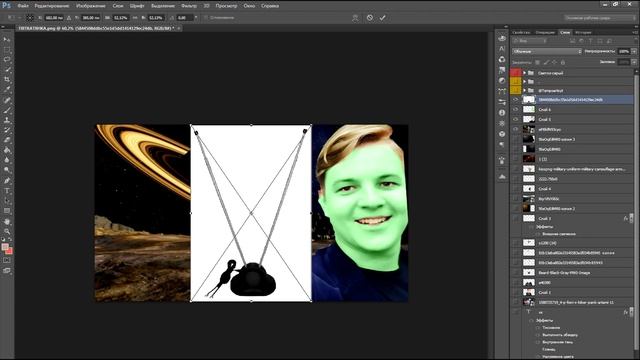Switch to warp mode icon in options bar
640x360 pixels.
pyautogui.click(x=355, y=18)
